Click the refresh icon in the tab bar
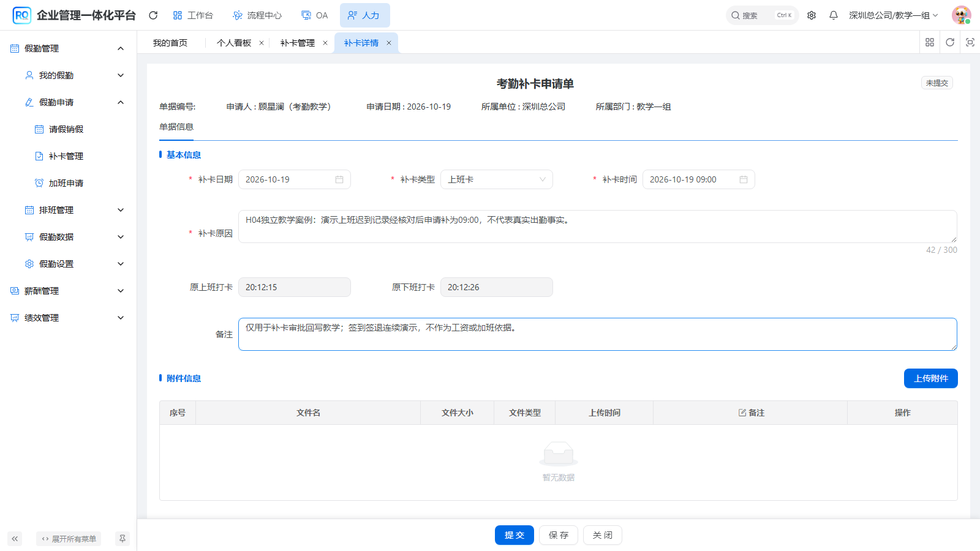Image resolution: width=980 pixels, height=551 pixels. click(x=950, y=42)
